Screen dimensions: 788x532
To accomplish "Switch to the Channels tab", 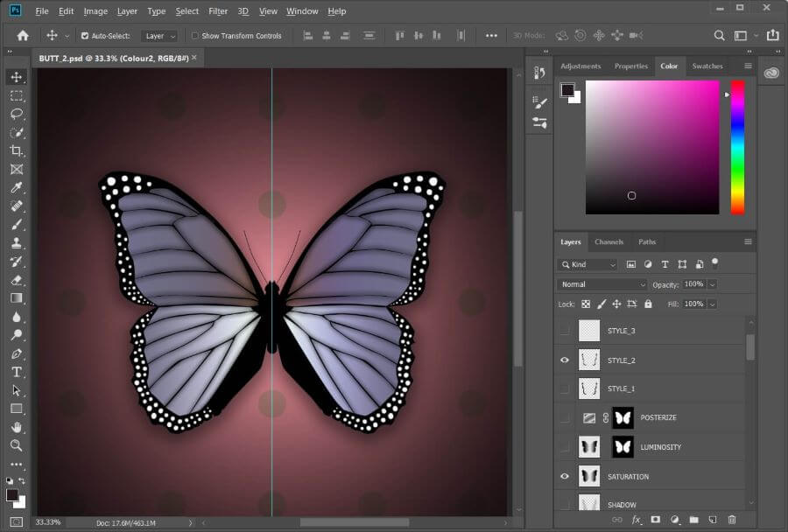I will click(x=609, y=241).
